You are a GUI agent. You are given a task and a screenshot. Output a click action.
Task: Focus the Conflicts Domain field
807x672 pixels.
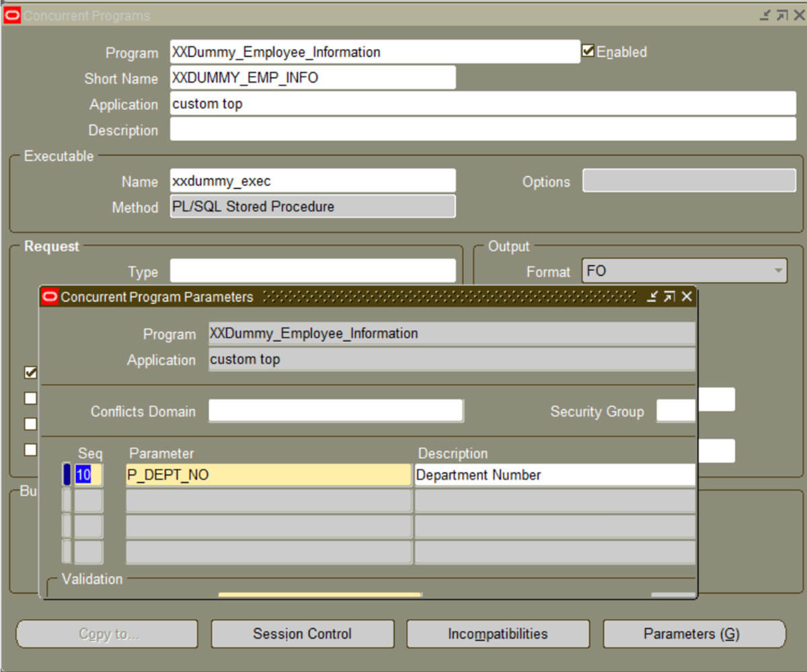click(x=336, y=411)
